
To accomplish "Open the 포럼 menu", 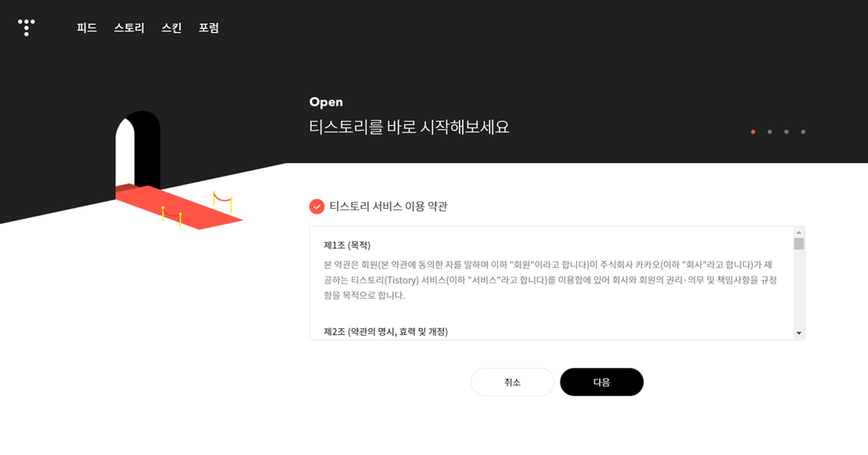I will (x=209, y=28).
